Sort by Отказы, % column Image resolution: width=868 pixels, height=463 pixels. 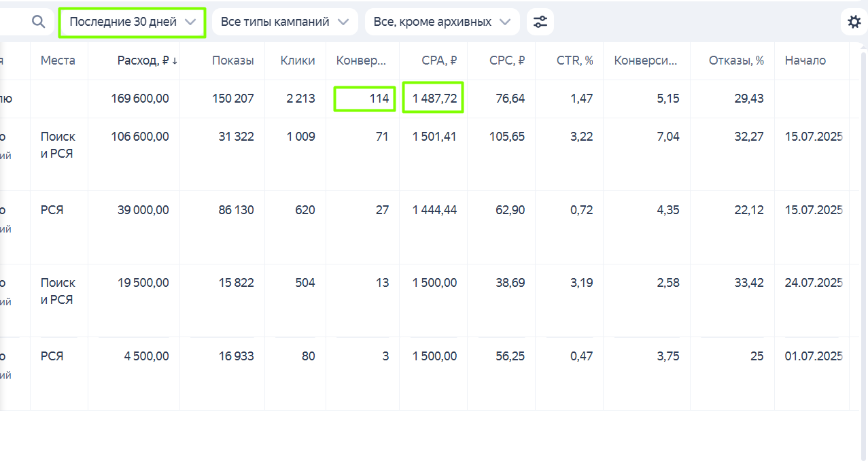point(736,61)
